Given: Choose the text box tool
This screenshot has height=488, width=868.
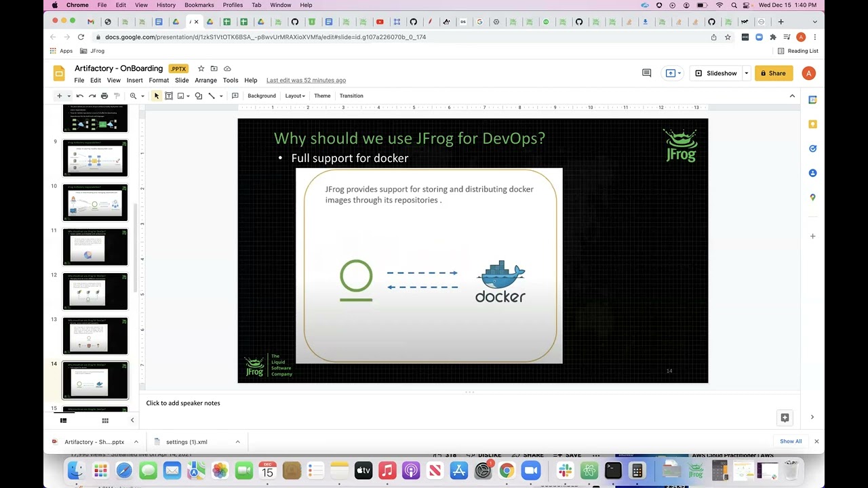Looking at the screenshot, I should [x=169, y=96].
